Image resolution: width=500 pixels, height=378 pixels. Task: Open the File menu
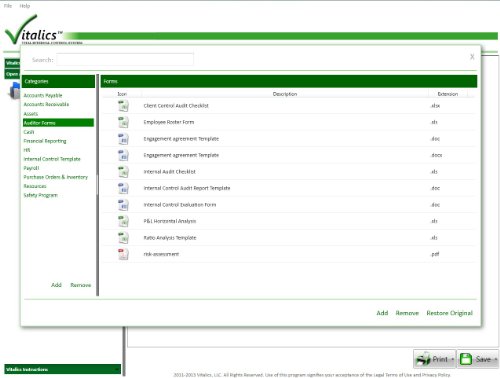(8, 6)
